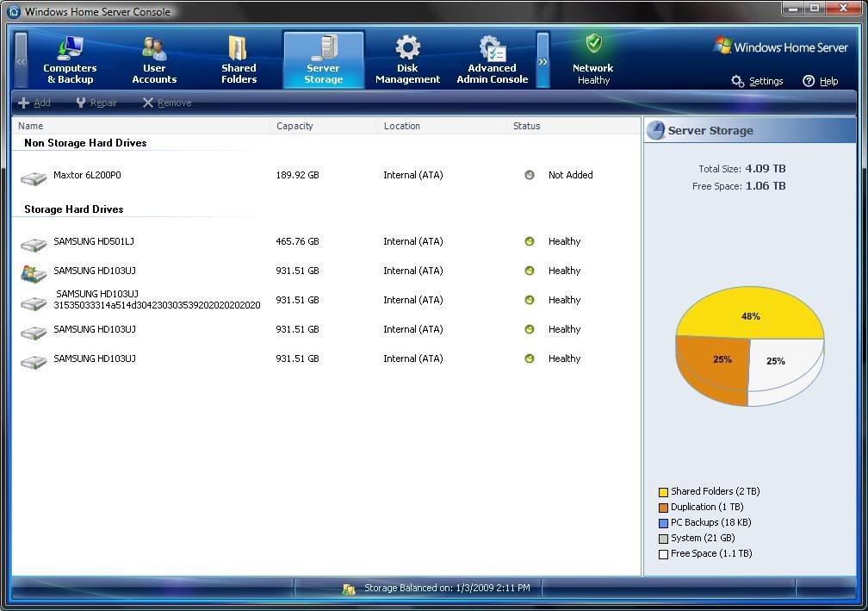Click the Maxtor 6L200P0 drive icon
868x611 pixels.
tap(34, 178)
